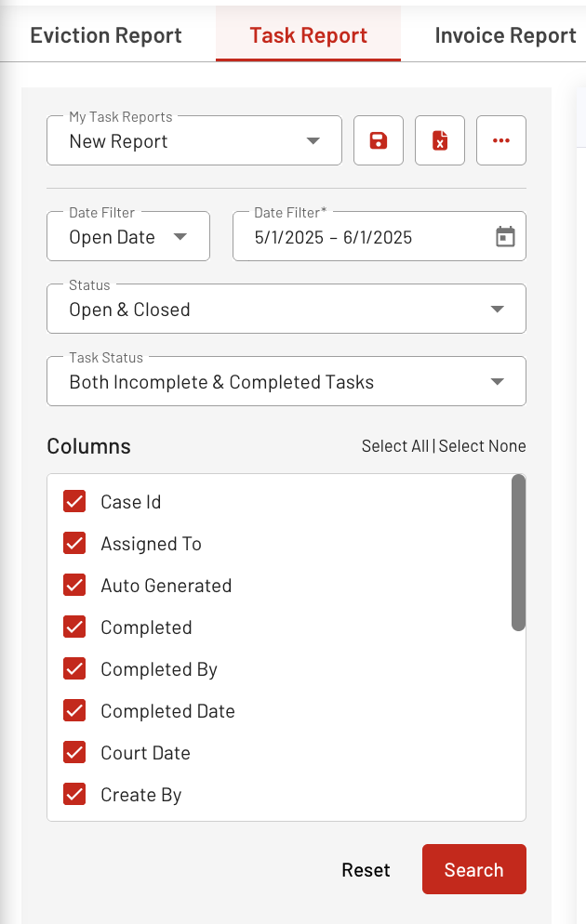Open the Open Date filter type dropdown
The height and width of the screenshot is (924, 586).
[x=128, y=236]
